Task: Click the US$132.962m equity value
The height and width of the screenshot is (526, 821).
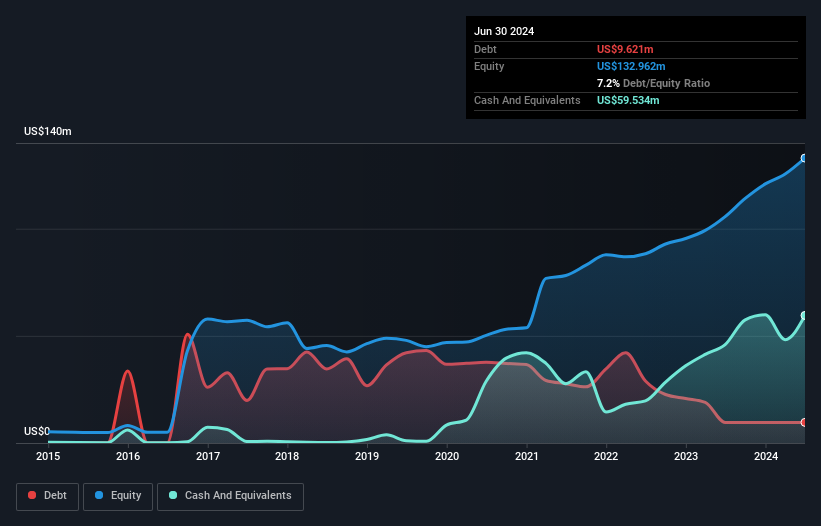Action: coord(631,66)
